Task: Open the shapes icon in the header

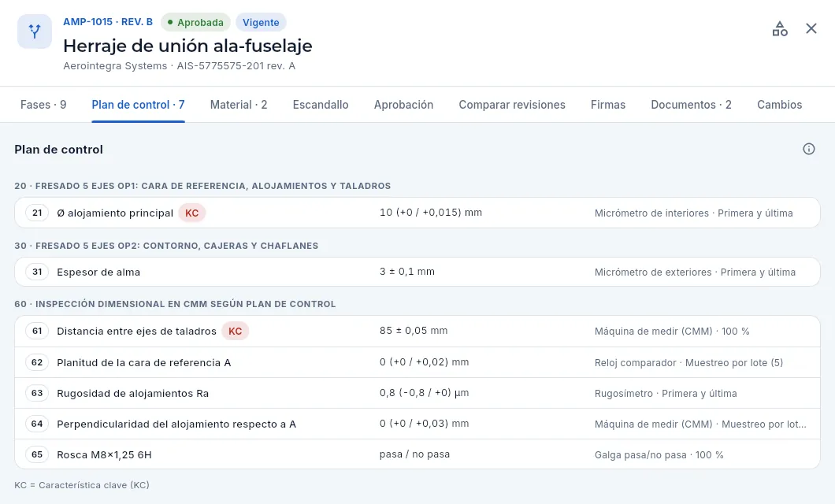Action: point(780,28)
